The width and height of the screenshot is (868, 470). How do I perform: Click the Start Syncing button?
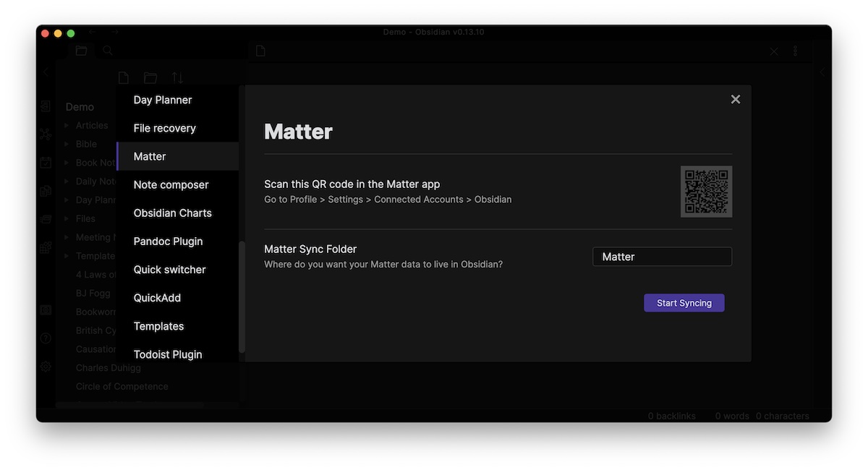[x=684, y=303]
